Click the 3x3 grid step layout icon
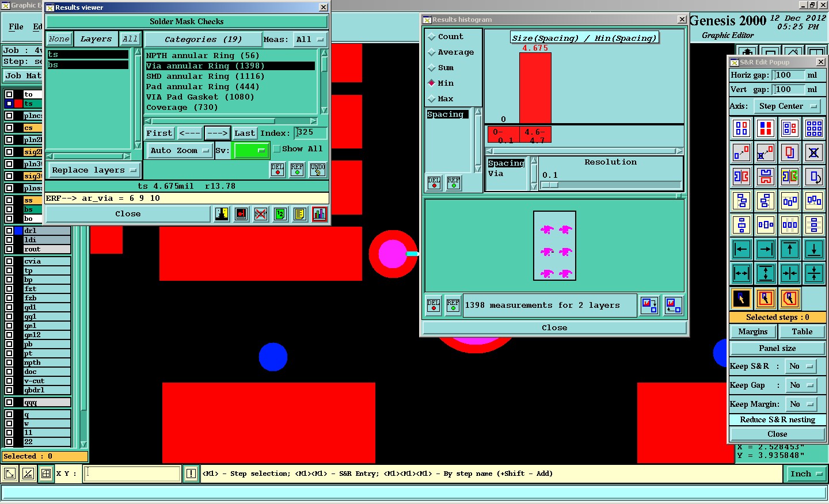The width and height of the screenshot is (829, 504). tap(814, 128)
